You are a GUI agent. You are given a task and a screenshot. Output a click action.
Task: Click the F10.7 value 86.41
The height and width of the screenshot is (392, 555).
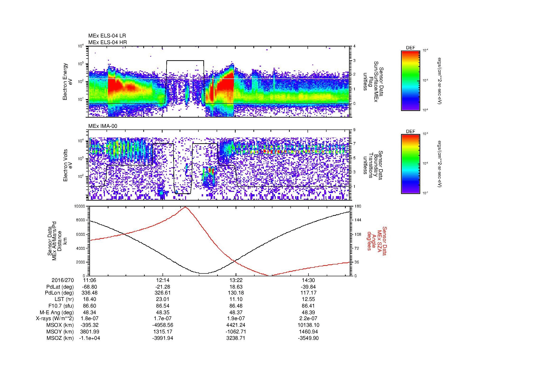308,306
